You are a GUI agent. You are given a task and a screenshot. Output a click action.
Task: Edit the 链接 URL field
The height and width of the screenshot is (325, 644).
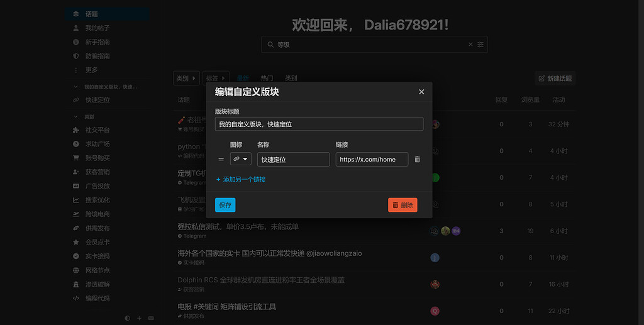pos(372,159)
